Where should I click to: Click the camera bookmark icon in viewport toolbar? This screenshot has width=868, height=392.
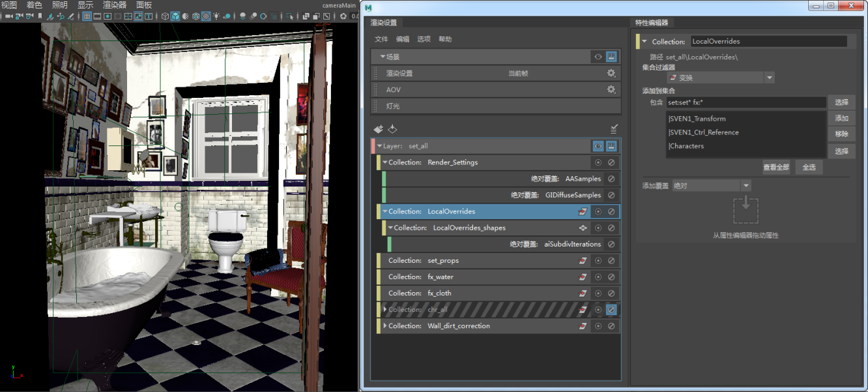point(40,16)
